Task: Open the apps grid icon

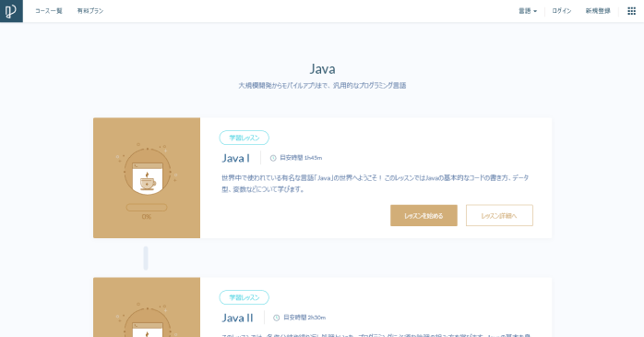Action: pos(632,11)
